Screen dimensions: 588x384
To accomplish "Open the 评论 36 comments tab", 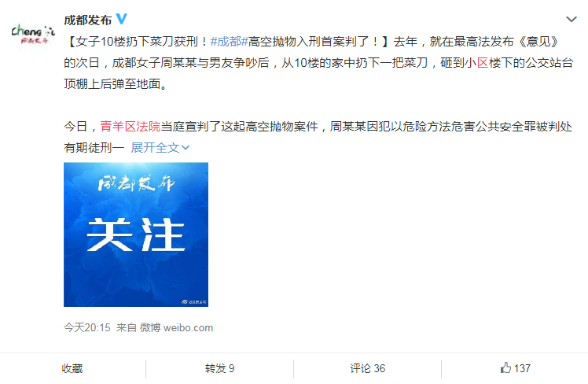I will [368, 368].
